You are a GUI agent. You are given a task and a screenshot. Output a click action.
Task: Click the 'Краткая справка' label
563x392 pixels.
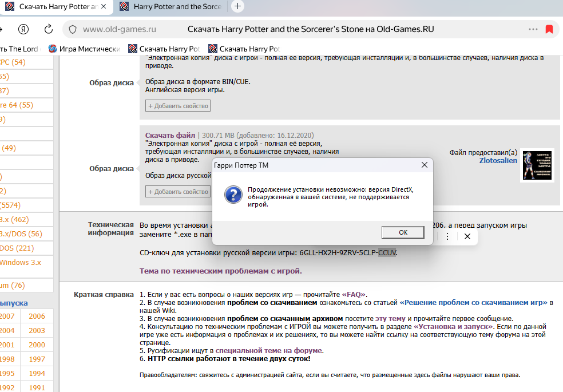(104, 294)
